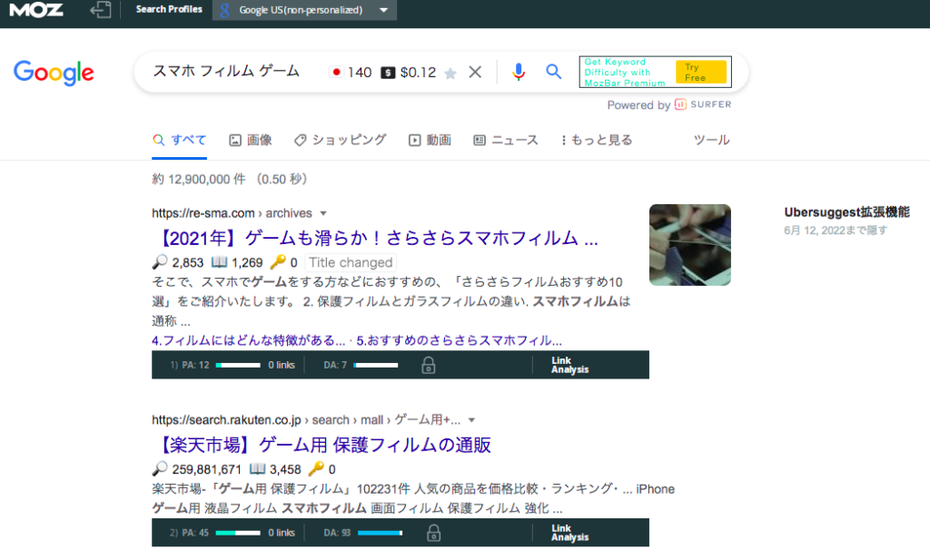Select the すべて tab

[x=179, y=141]
